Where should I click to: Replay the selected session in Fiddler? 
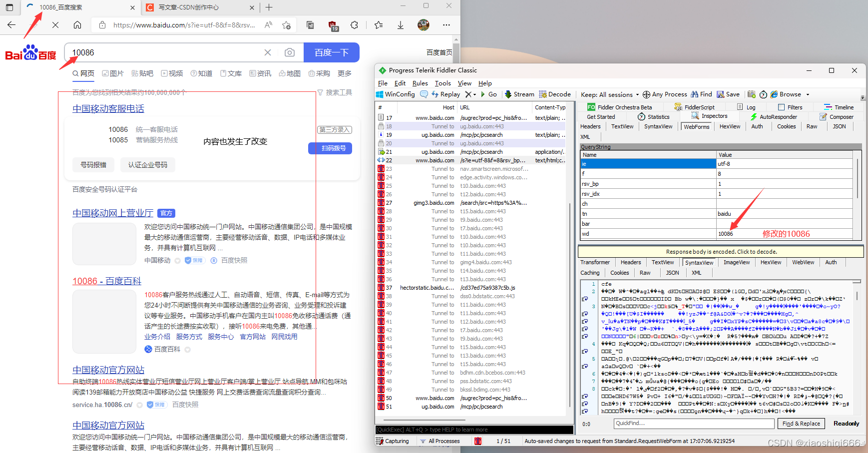tap(445, 94)
